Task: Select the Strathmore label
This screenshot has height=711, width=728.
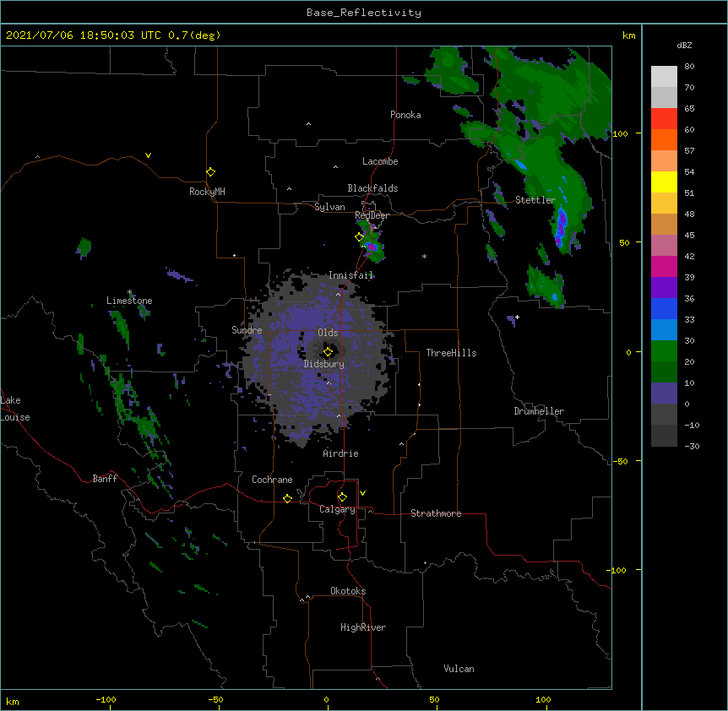Action: tap(436, 513)
